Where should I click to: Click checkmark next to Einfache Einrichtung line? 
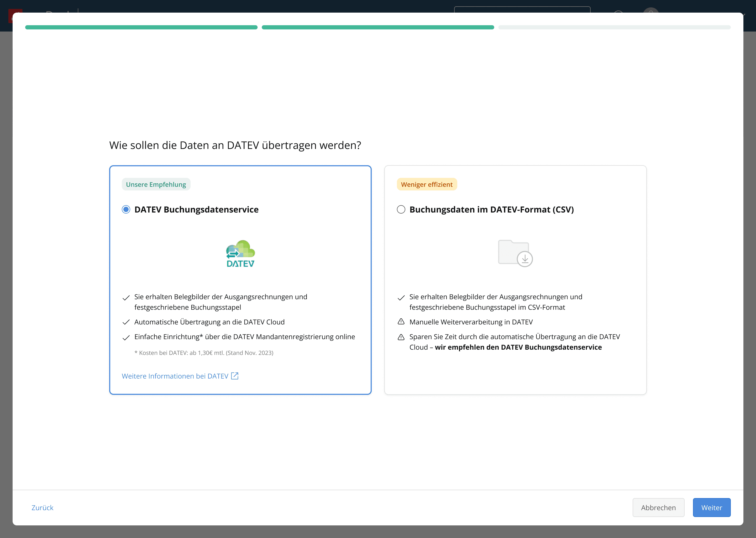[126, 338]
